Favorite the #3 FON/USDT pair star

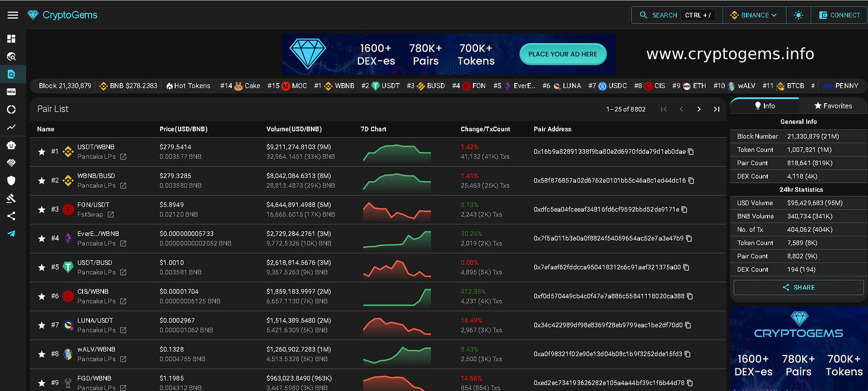[x=41, y=210]
